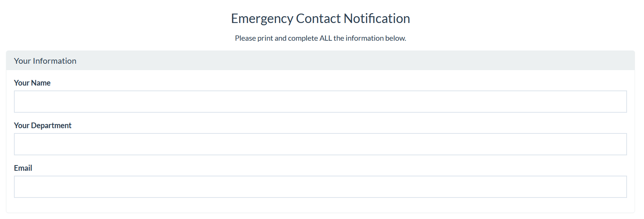Activate the field below "Email" label
This screenshot has width=644, height=219.
point(320,187)
